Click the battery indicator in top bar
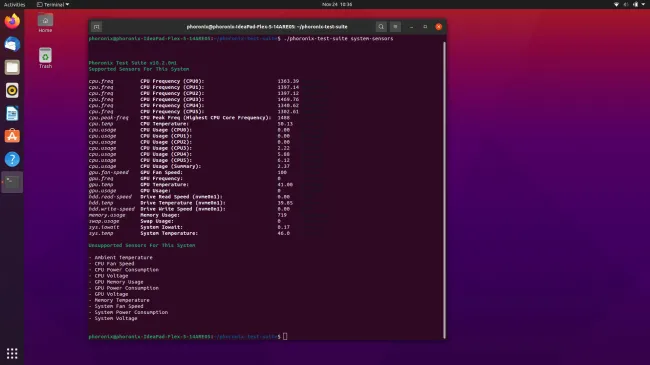 click(635, 5)
